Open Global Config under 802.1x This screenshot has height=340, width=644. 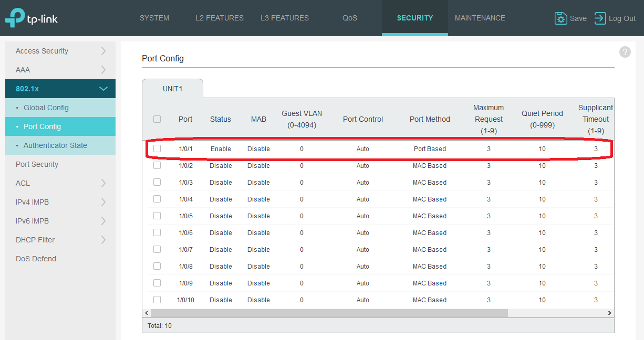pyautogui.click(x=46, y=108)
